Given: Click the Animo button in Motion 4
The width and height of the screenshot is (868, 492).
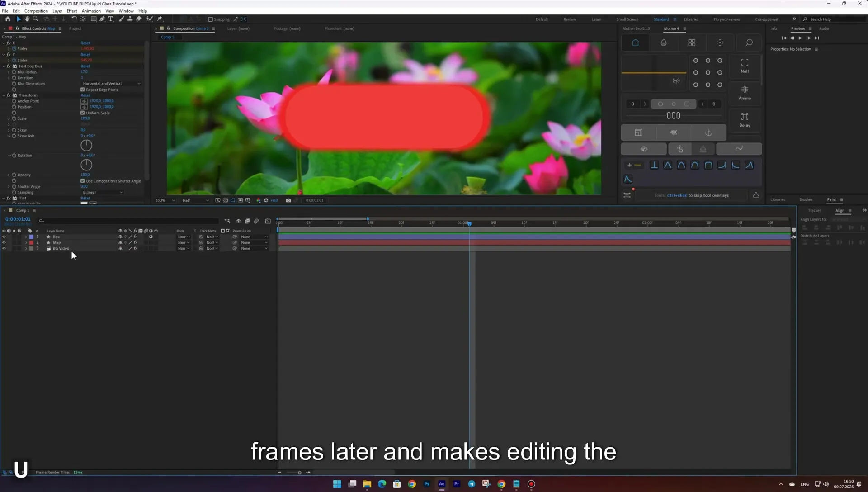Looking at the screenshot, I should click(745, 93).
